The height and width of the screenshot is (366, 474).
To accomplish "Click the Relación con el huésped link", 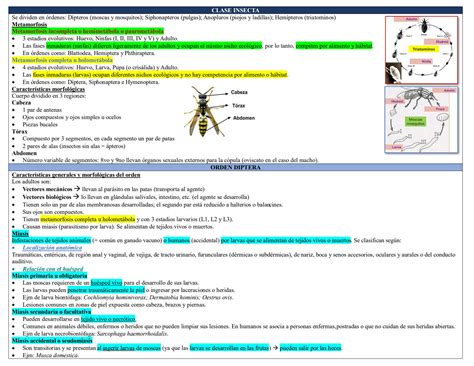I will 53,269.
